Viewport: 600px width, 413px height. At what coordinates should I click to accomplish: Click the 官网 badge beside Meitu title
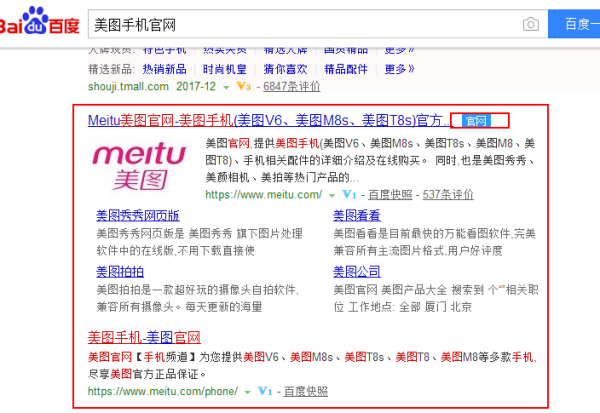(x=476, y=121)
